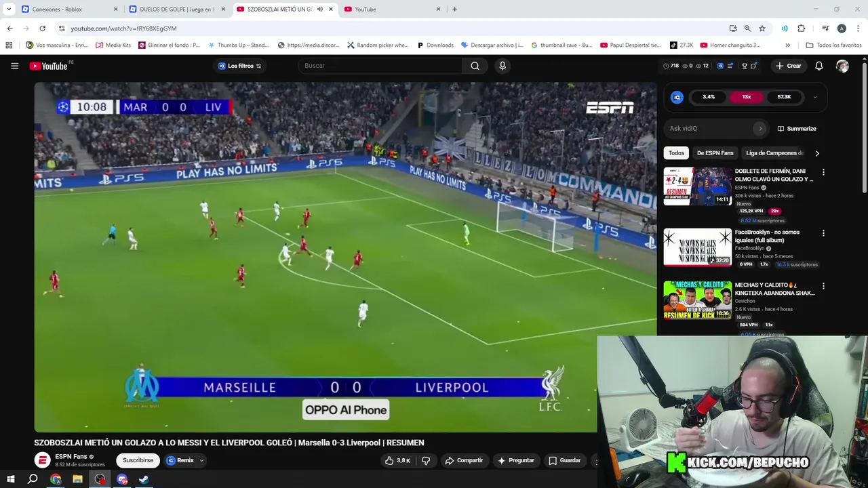Submit the Ask vidIQ arrow button
Viewport: 868px width, 488px height.
[x=760, y=128]
